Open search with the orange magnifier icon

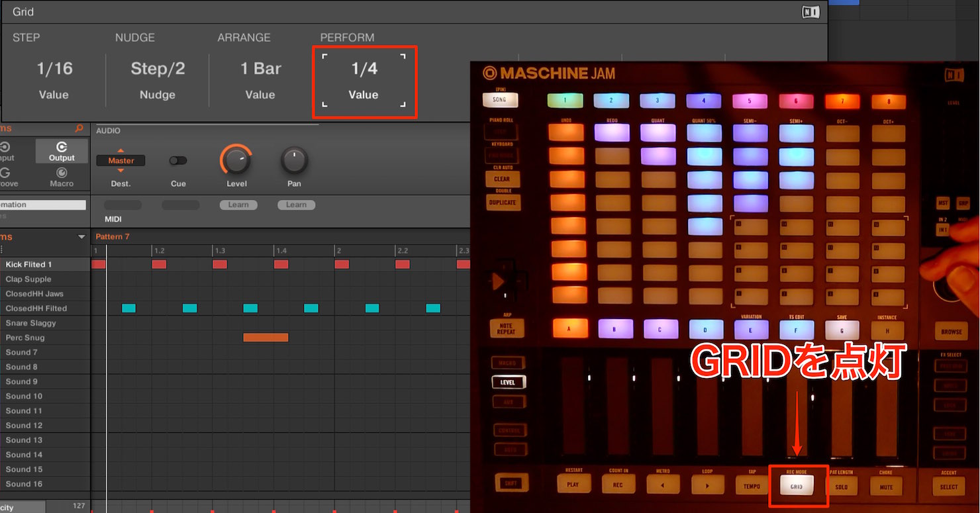(x=79, y=128)
